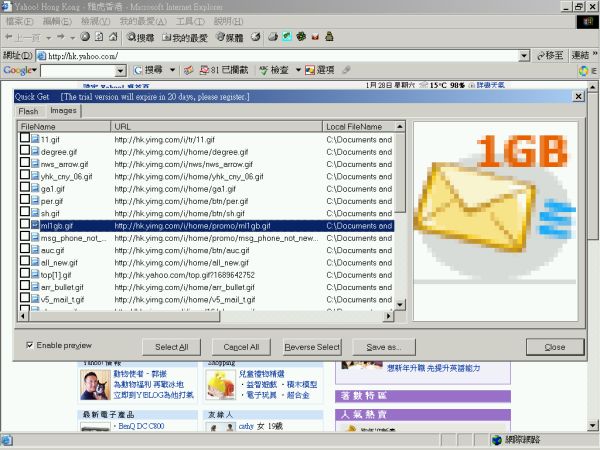This screenshot has width=600, height=450.
Task: Click the Home icon in IE toolbar
Action: pyautogui.click(x=113, y=37)
